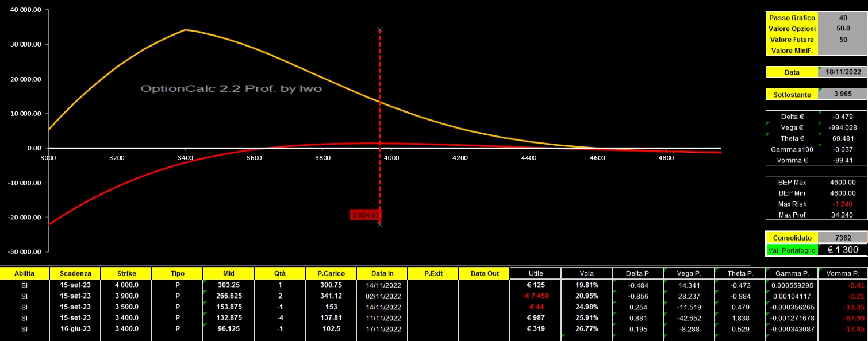Click the quantity cell showing -4
This screenshot has height=341, width=868.
point(279,317)
